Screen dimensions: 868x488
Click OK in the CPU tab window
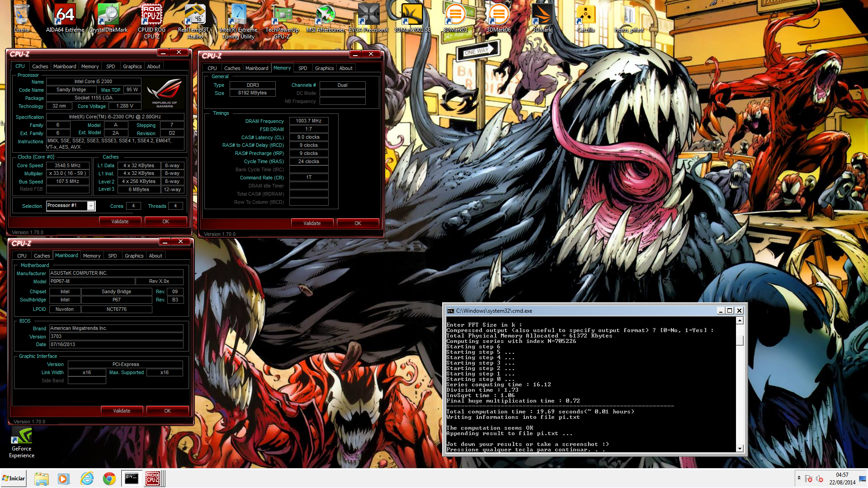point(165,221)
